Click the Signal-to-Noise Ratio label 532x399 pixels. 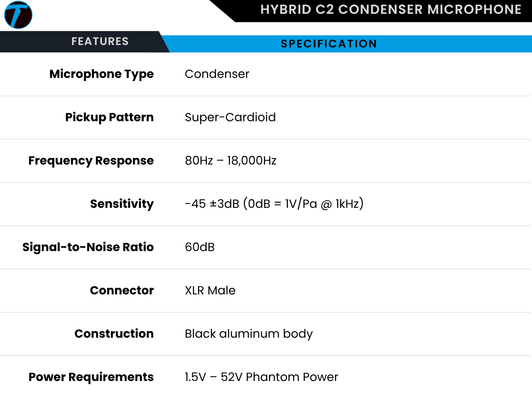coord(88,247)
